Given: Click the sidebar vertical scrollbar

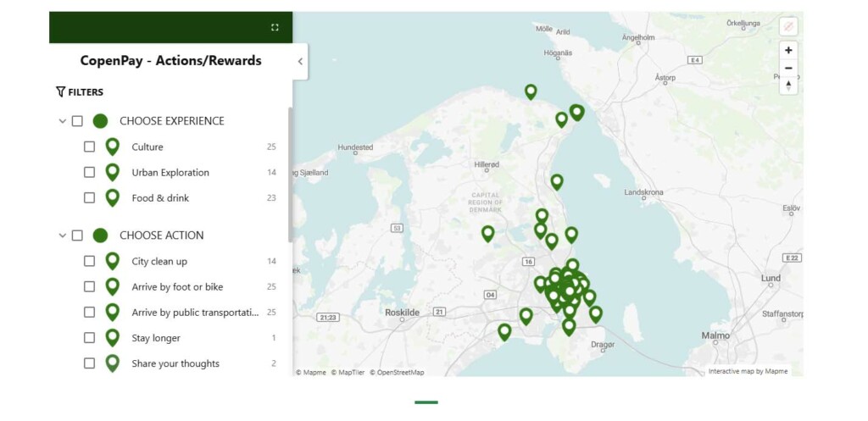Looking at the screenshot, I should pos(290,174).
